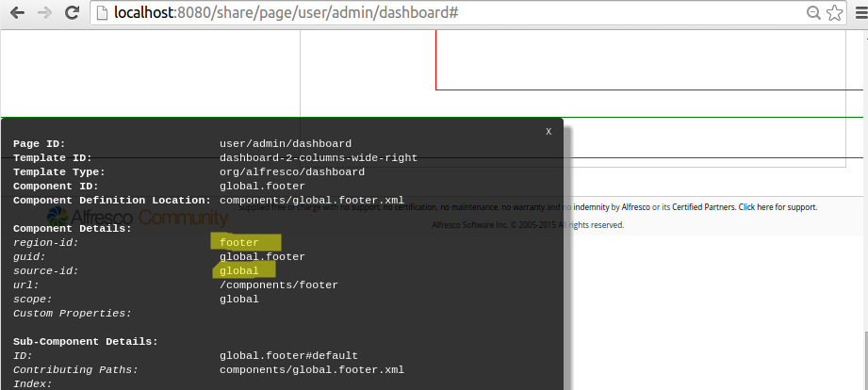Screen dimensions: 868x390
Task: Click the Certified Partners link
Action: pyautogui.click(x=704, y=207)
